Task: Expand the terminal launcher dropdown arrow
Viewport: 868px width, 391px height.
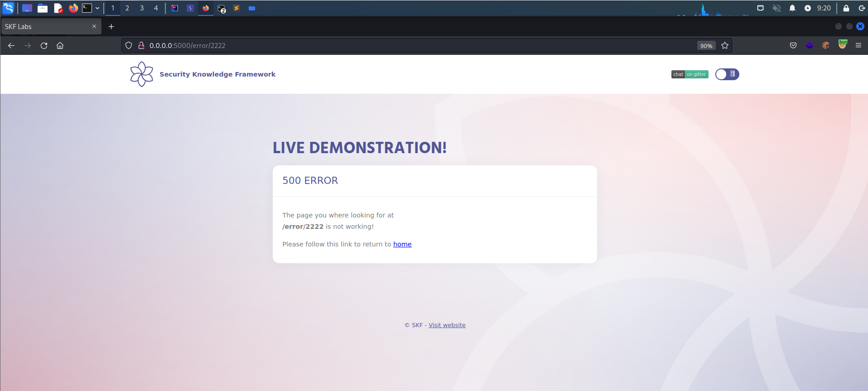Action: [x=97, y=8]
